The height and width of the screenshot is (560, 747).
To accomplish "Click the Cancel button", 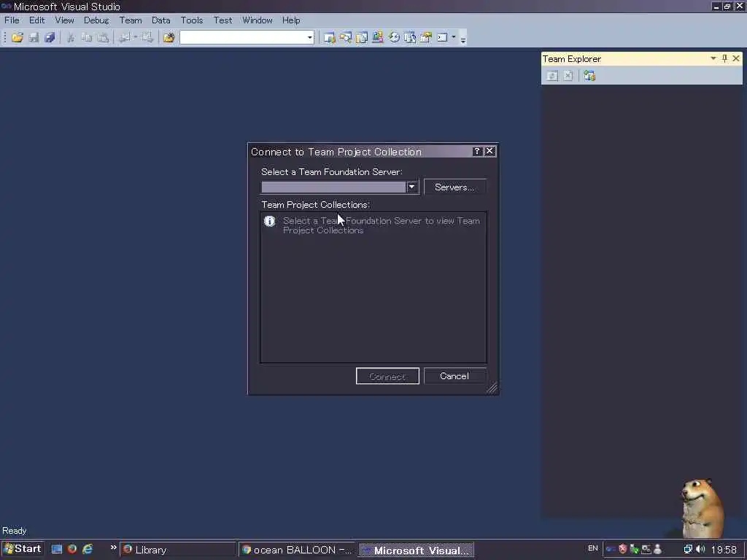I will 454,376.
